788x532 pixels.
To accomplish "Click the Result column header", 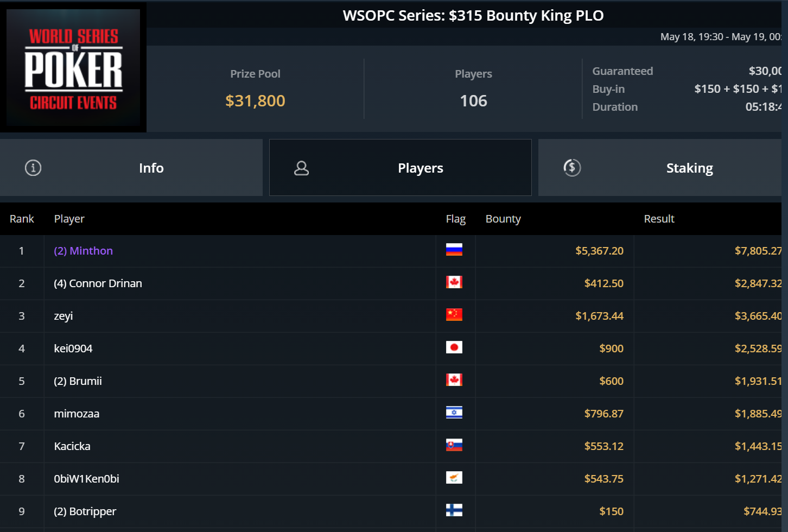I will point(659,219).
